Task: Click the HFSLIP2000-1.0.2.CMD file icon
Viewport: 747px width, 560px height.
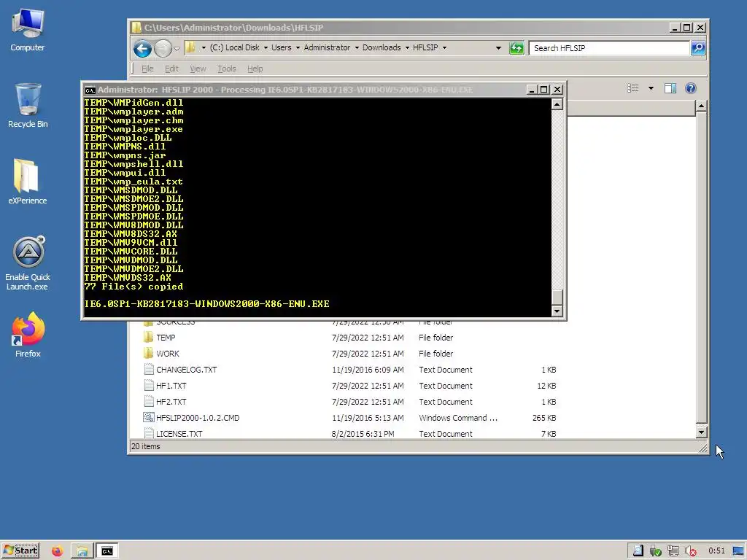Action: coord(149,418)
